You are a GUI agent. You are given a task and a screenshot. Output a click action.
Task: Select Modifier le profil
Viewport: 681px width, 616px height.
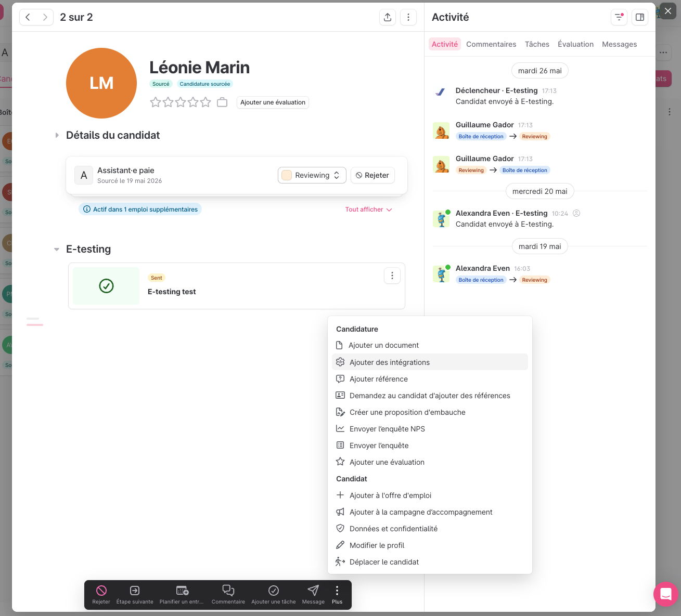(430, 545)
